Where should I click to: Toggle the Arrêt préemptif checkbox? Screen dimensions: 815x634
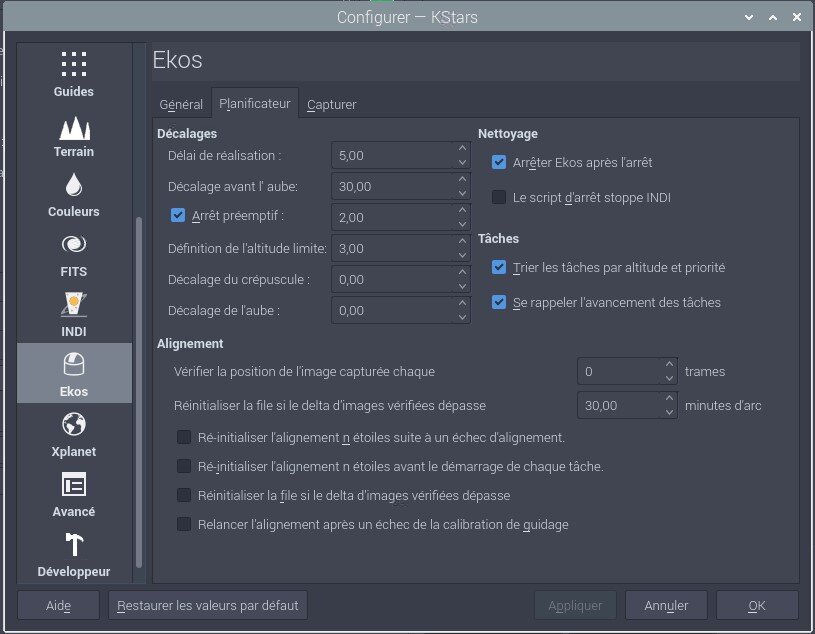[x=178, y=215]
